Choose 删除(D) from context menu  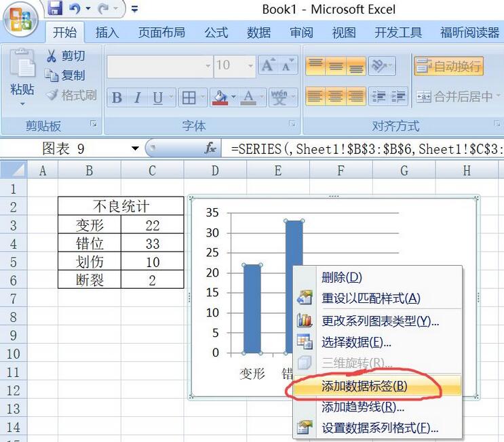click(x=378, y=277)
